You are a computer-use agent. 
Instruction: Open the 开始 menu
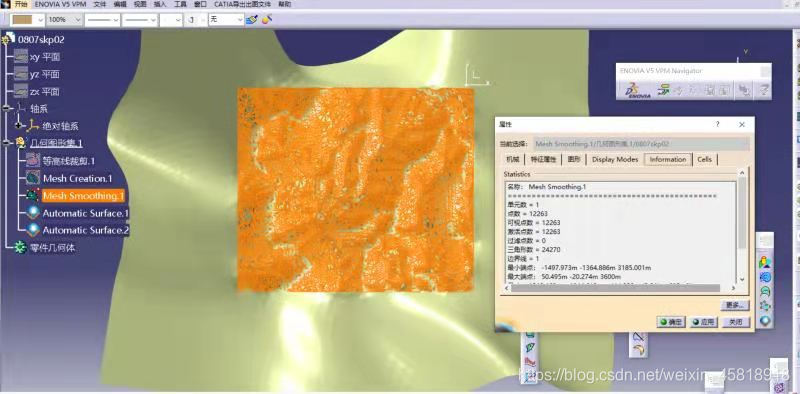click(x=20, y=4)
